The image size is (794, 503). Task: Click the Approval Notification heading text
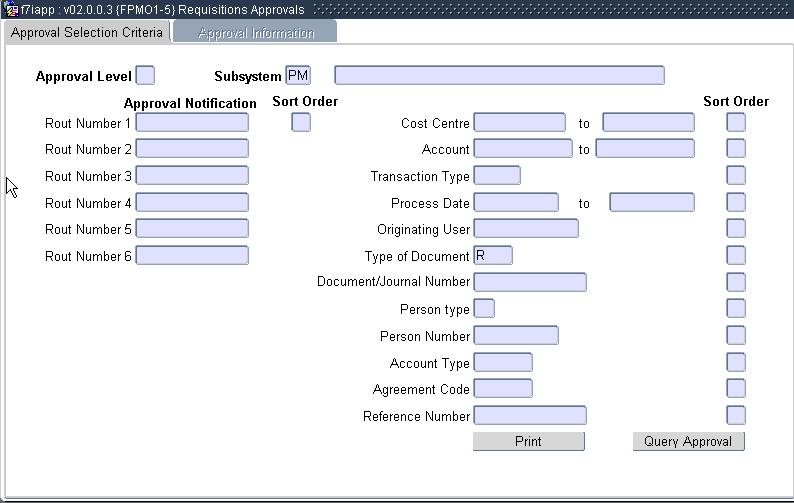point(190,103)
